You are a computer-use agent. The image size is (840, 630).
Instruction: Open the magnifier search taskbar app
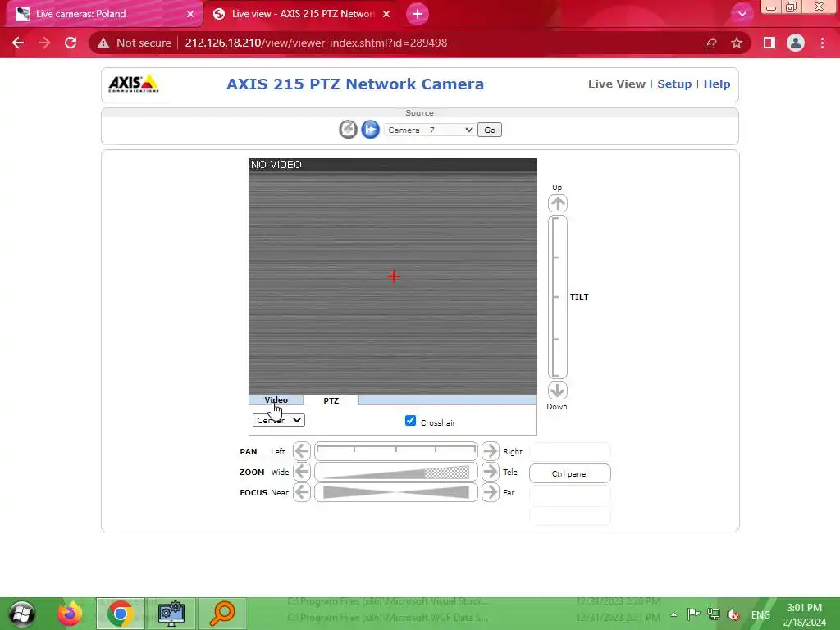click(222, 614)
